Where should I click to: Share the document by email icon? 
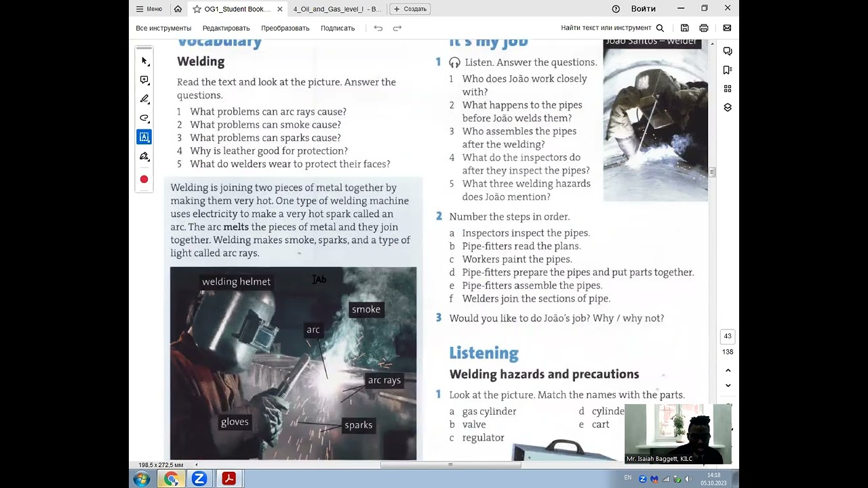pyautogui.click(x=727, y=28)
